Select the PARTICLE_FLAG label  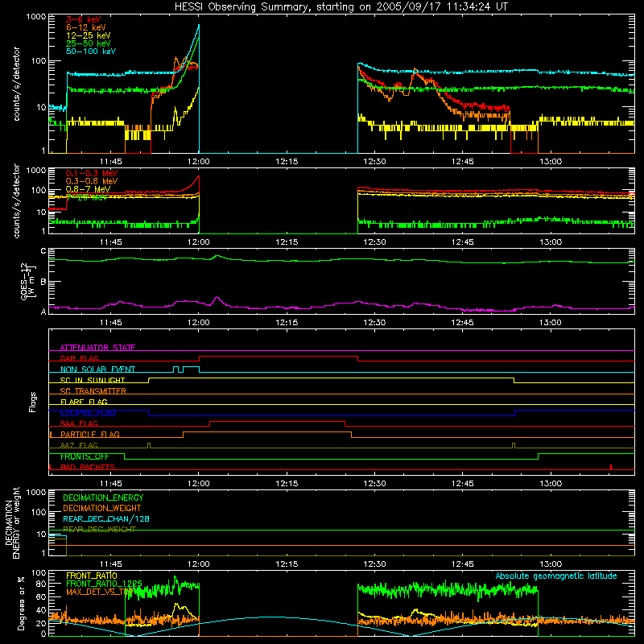click(90, 435)
